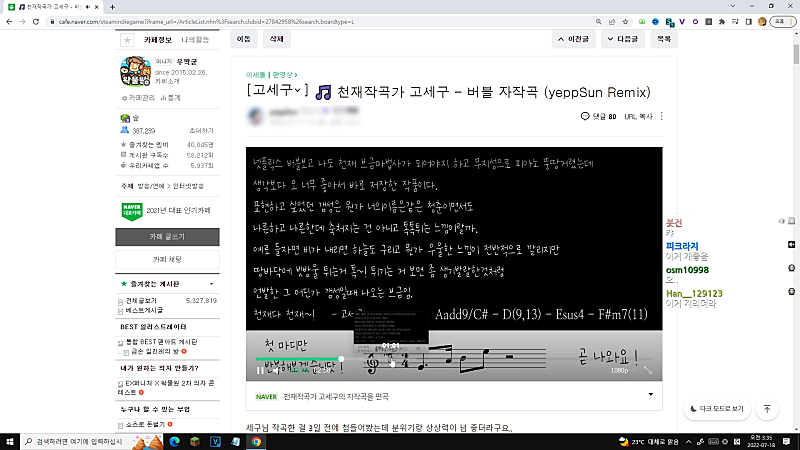Open the 댓글 80 comments link

(598, 116)
